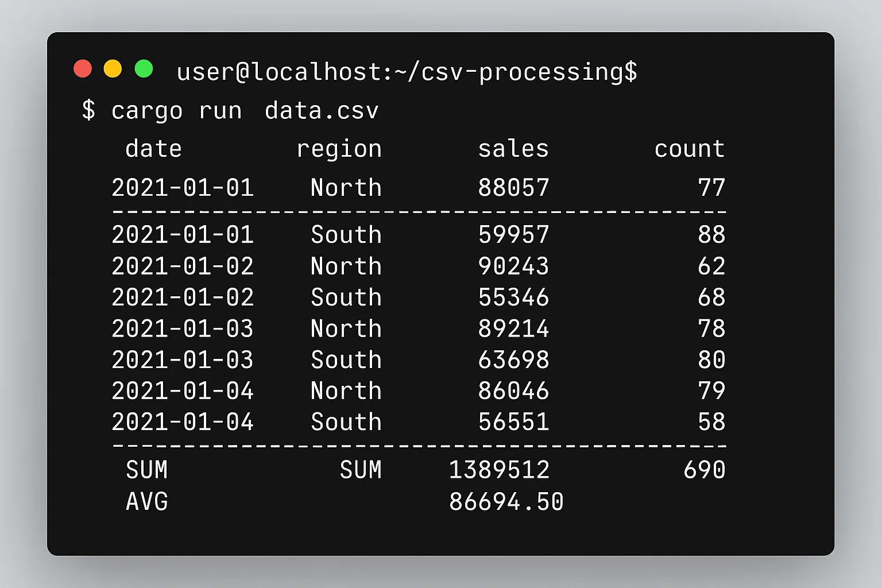Click count value 62

coord(711,266)
